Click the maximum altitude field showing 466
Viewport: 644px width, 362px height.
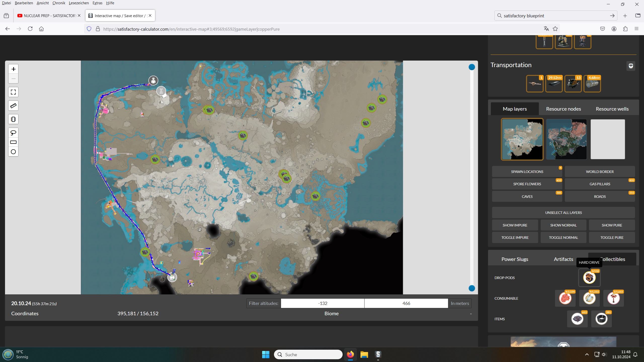[x=406, y=303]
